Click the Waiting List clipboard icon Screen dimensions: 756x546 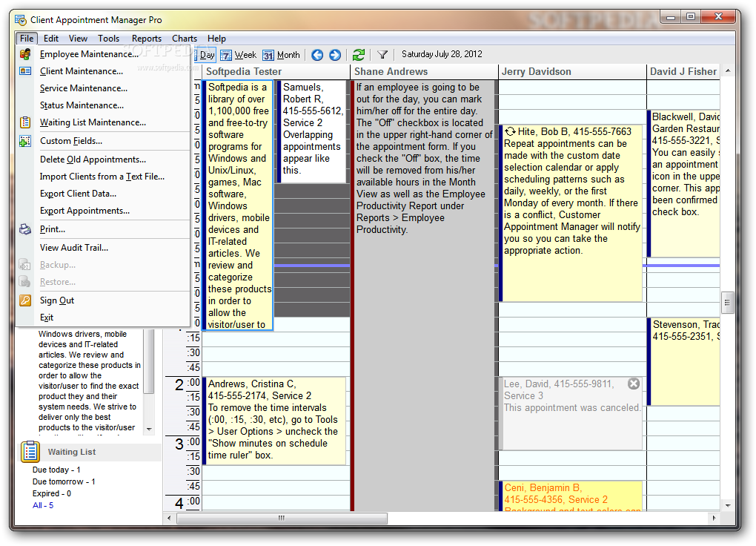point(30,452)
